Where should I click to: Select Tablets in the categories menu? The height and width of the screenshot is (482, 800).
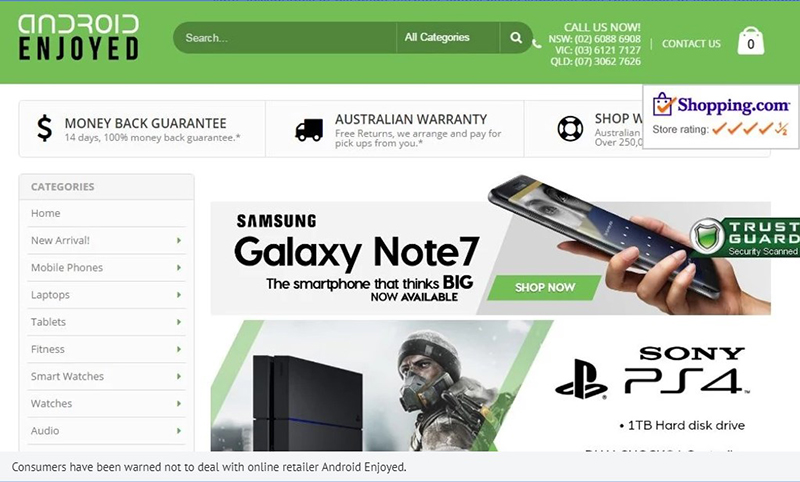pyautogui.click(x=48, y=322)
